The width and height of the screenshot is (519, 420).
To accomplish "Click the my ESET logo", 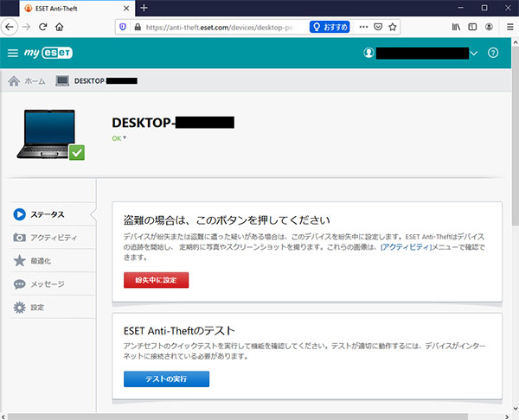I will (x=48, y=53).
